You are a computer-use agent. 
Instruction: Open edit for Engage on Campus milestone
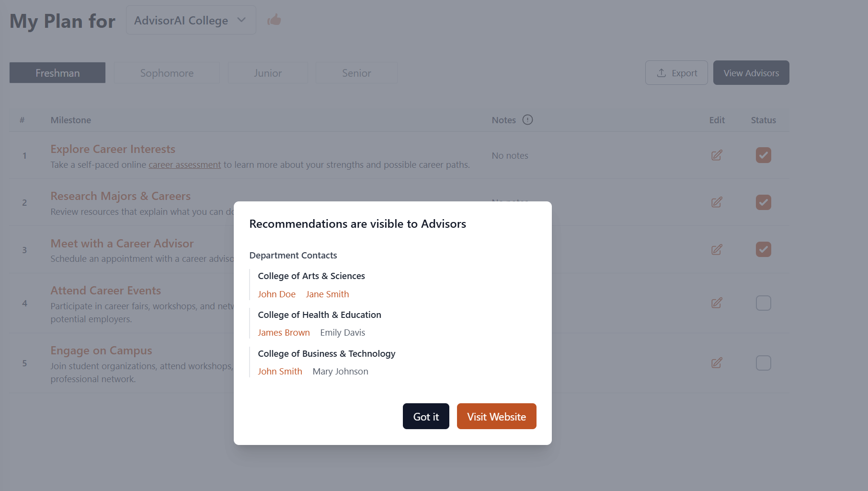pyautogui.click(x=717, y=363)
